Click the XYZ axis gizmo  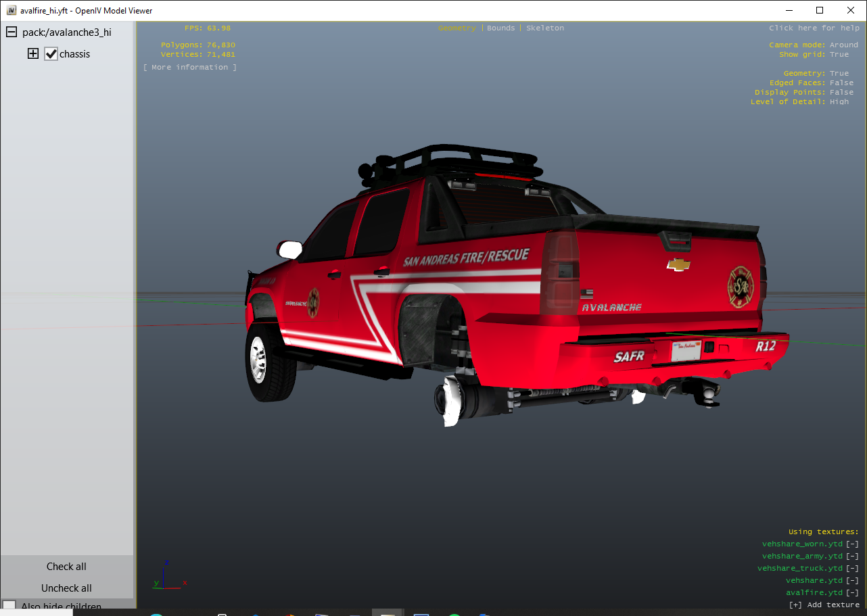coord(168,577)
